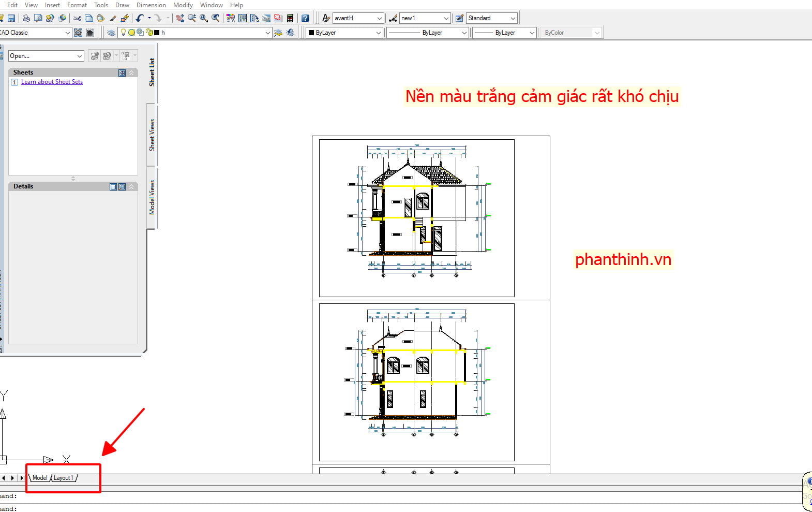Image resolution: width=812 pixels, height=512 pixels.
Task: Open the Modify menu
Action: (x=183, y=5)
